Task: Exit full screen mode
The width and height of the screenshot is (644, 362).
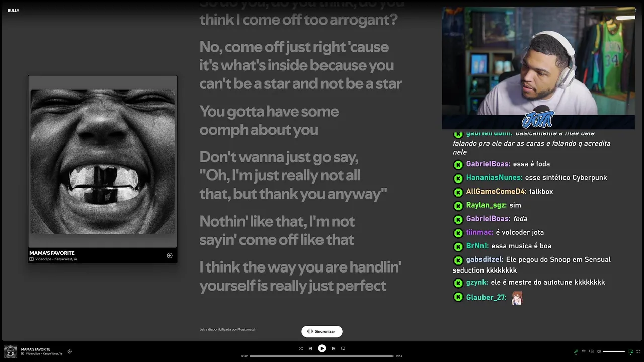Action: 638,351
